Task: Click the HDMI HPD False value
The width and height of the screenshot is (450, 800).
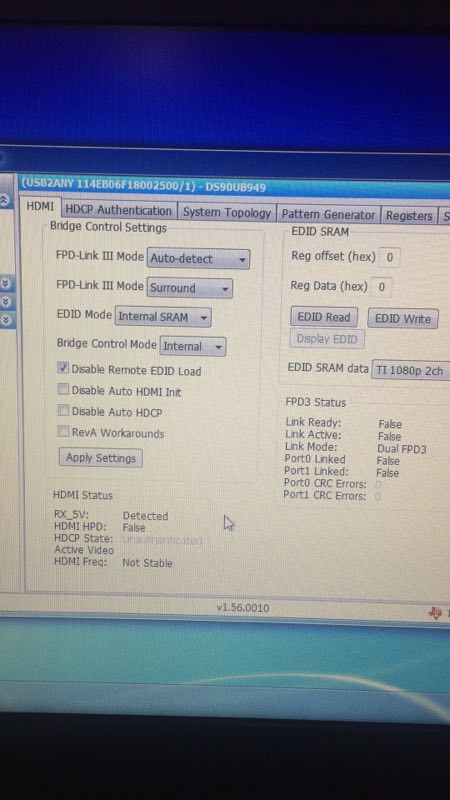Action: click(134, 528)
